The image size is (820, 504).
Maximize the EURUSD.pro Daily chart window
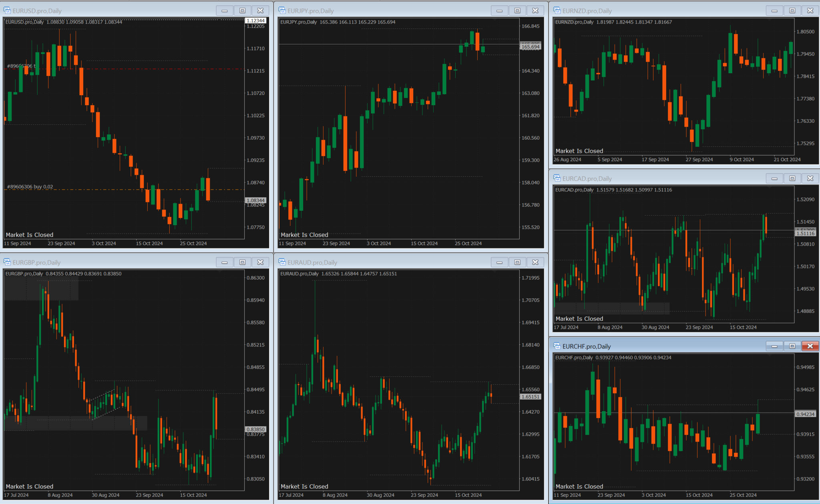242,11
